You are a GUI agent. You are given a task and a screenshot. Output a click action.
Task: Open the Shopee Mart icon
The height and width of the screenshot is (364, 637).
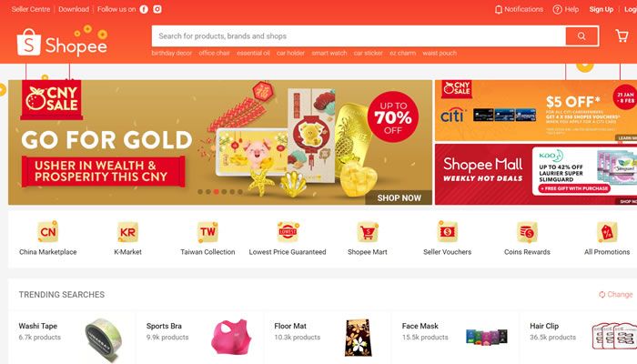[x=368, y=231]
